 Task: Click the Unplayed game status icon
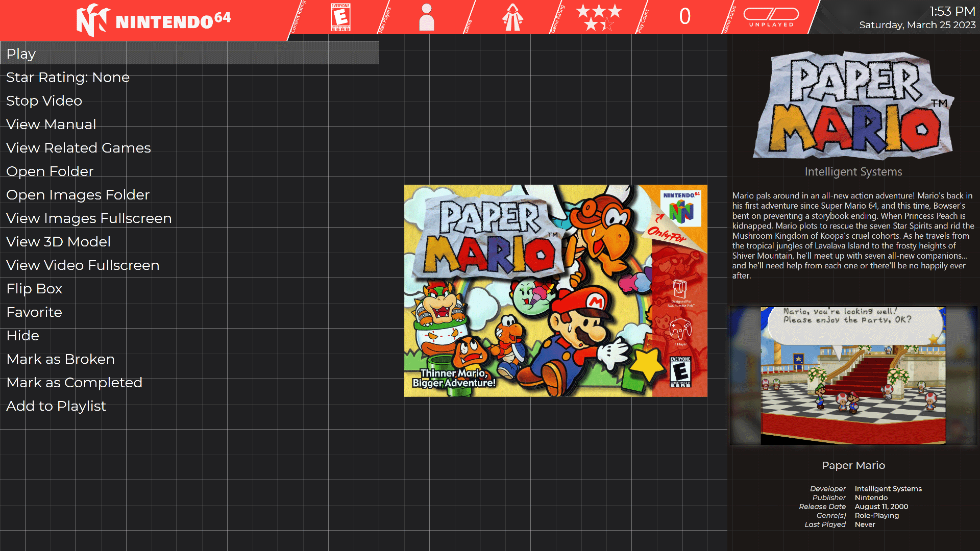tap(771, 17)
